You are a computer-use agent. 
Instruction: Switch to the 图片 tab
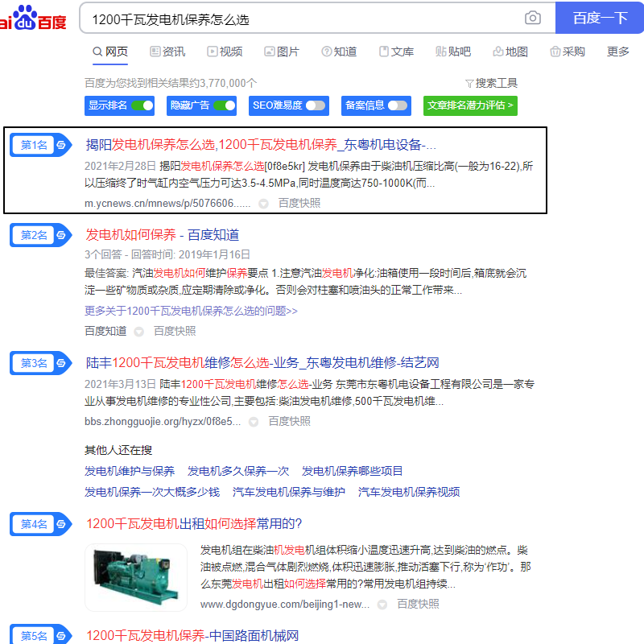tap(282, 52)
